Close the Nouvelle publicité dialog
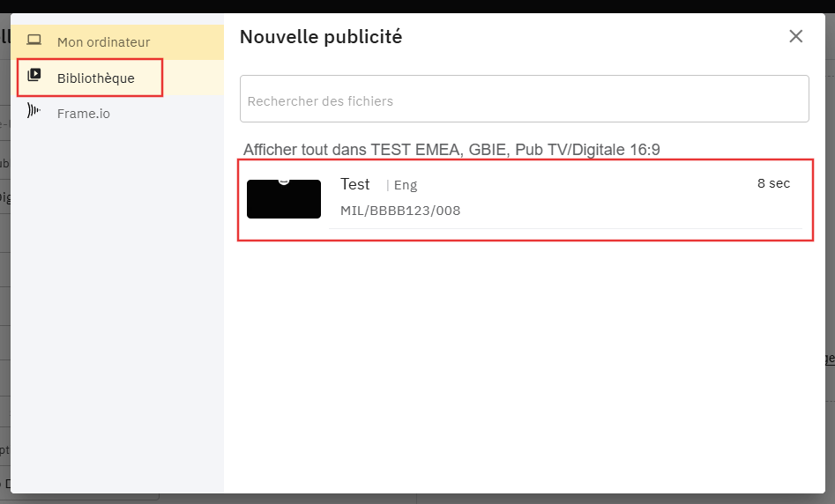 tap(795, 36)
